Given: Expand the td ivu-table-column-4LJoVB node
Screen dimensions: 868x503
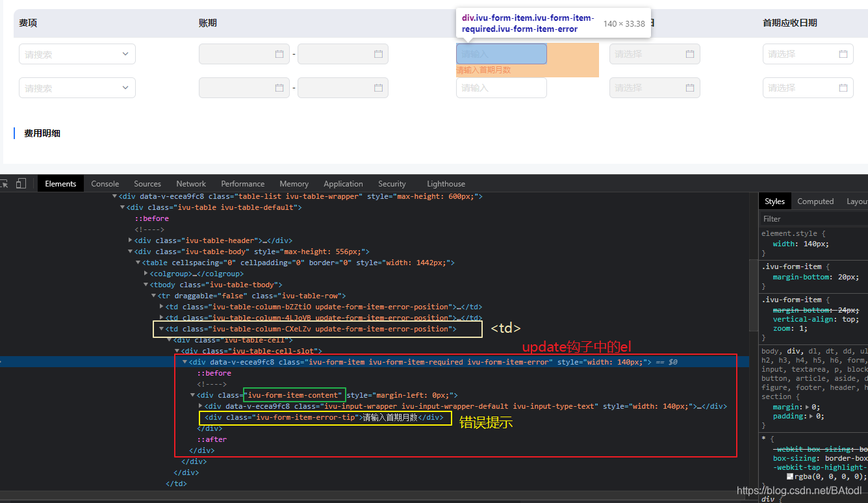Looking at the screenshot, I should [x=162, y=318].
